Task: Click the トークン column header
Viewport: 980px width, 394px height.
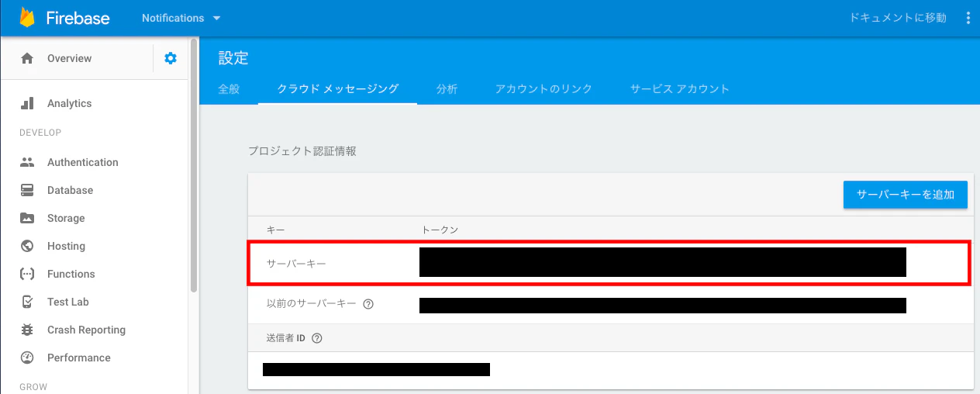Action: click(x=440, y=230)
